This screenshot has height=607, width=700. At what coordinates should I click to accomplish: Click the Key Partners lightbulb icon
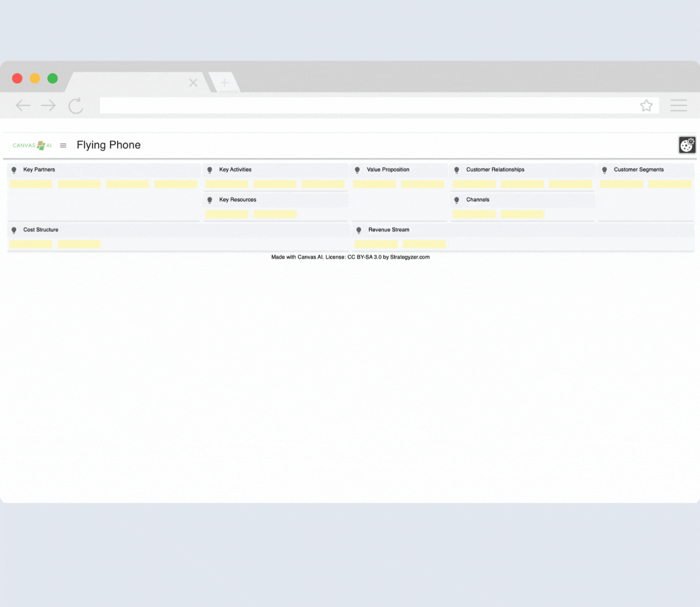click(x=14, y=170)
